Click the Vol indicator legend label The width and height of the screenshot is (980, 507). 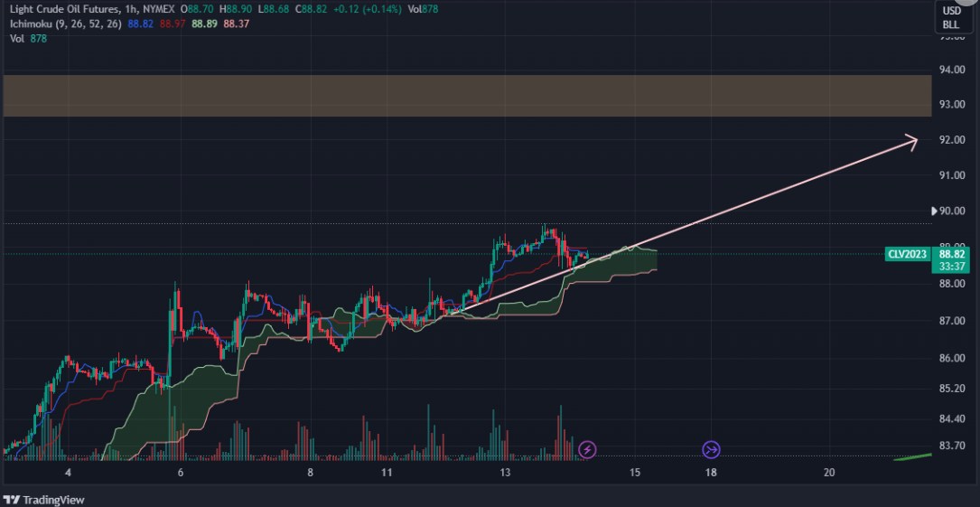click(14, 38)
